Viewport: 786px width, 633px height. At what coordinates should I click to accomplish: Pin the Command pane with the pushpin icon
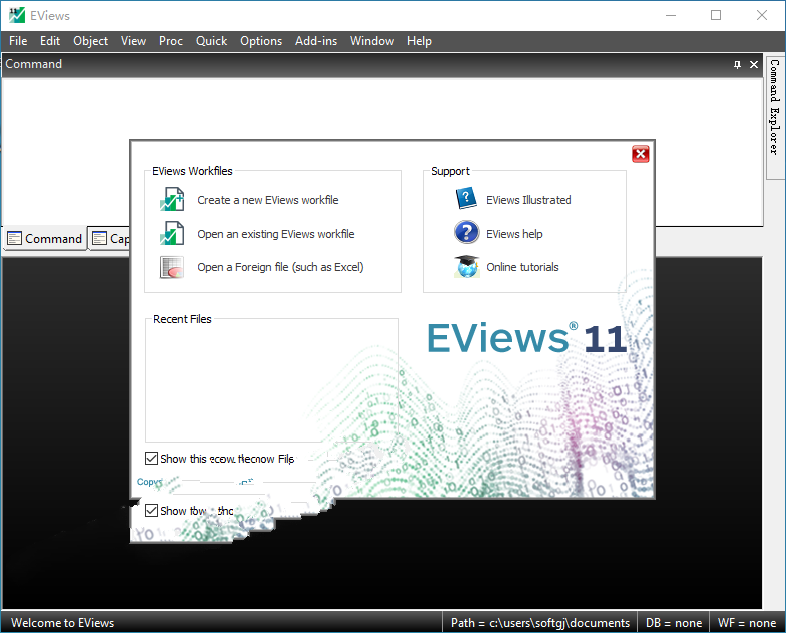pos(737,65)
